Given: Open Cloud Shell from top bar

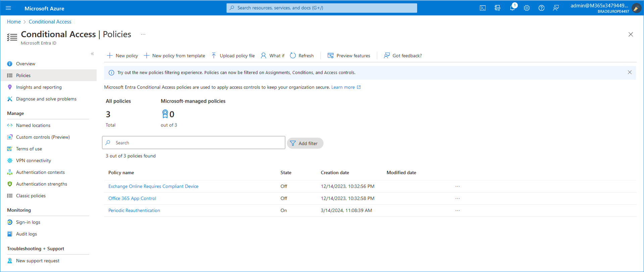Looking at the screenshot, I should point(483,8).
